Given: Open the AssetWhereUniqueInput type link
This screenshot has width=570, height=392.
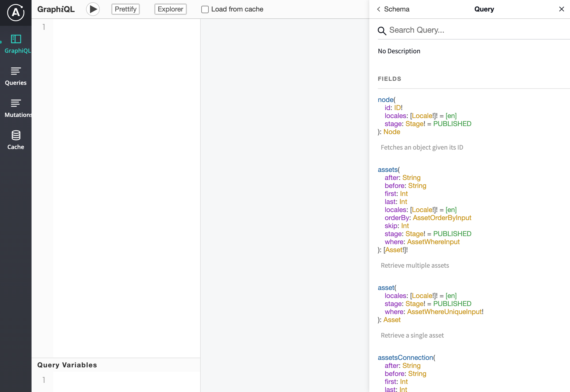Looking at the screenshot, I should 444,312.
